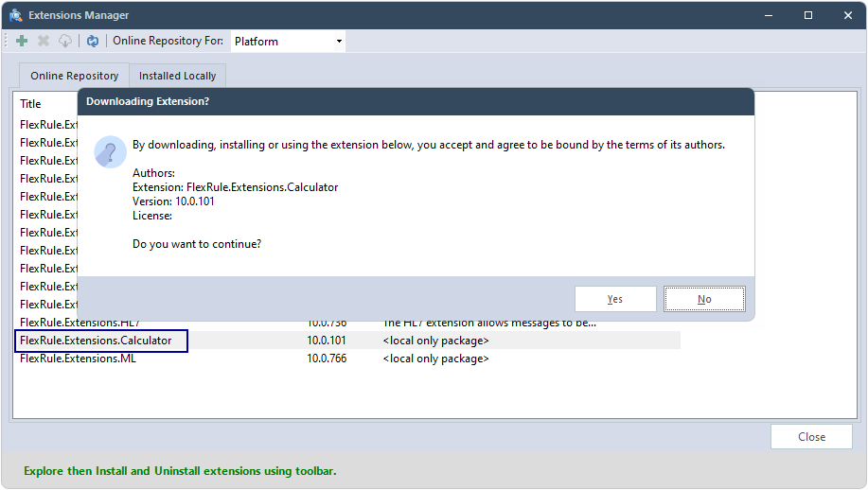Image resolution: width=868 pixels, height=490 pixels.
Task: Click the 'Do you want to continue?' text
Action: (x=197, y=244)
